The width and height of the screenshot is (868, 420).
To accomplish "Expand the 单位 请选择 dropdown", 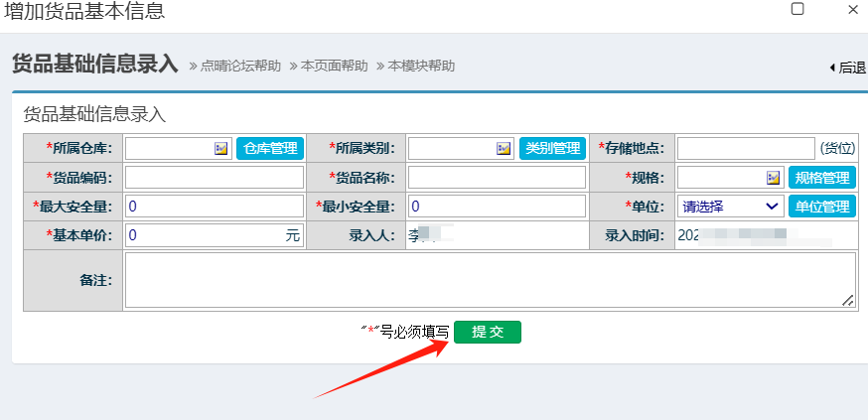I will 731,207.
